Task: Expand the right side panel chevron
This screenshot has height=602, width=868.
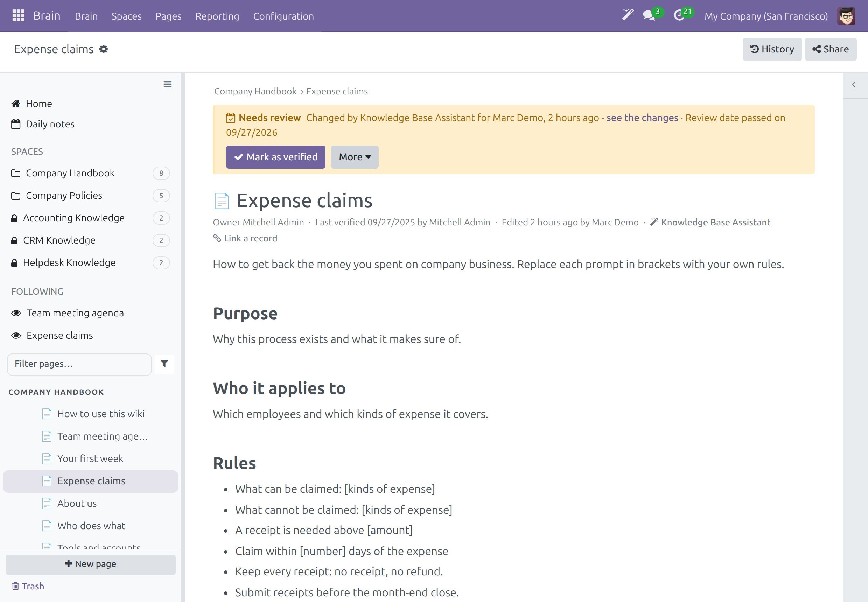Action: 854,85
